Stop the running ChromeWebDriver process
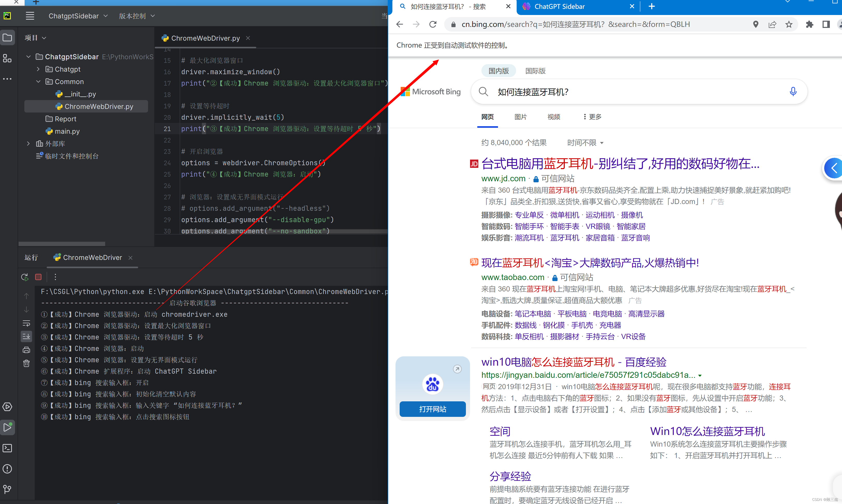842x504 pixels. tap(38, 277)
